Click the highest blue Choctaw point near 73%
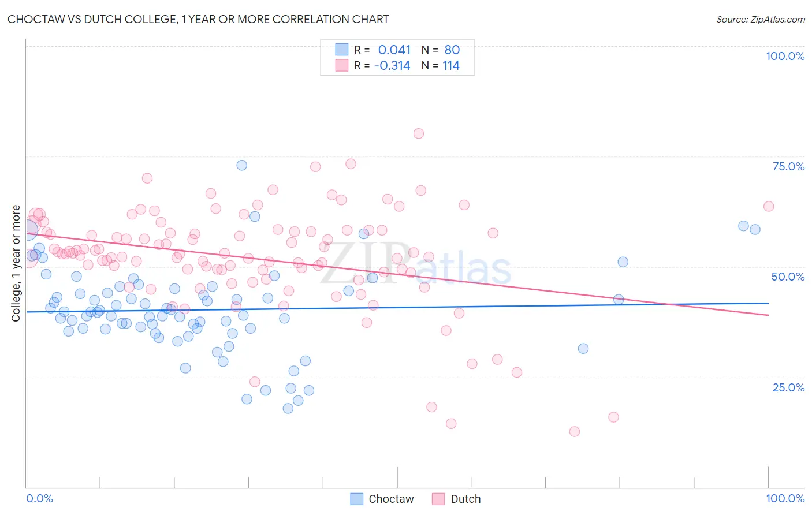This screenshot has width=812, height=515. (x=242, y=165)
